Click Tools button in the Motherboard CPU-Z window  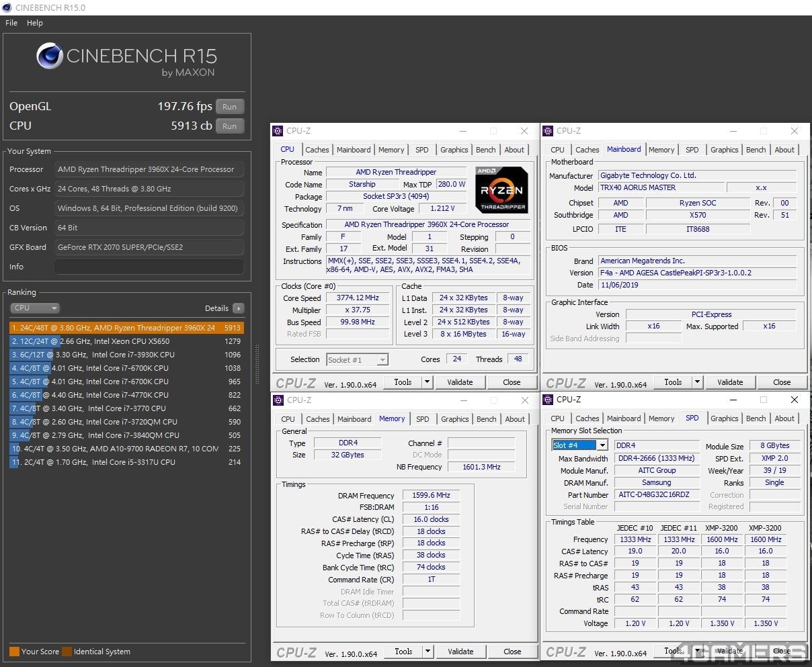[x=673, y=382]
